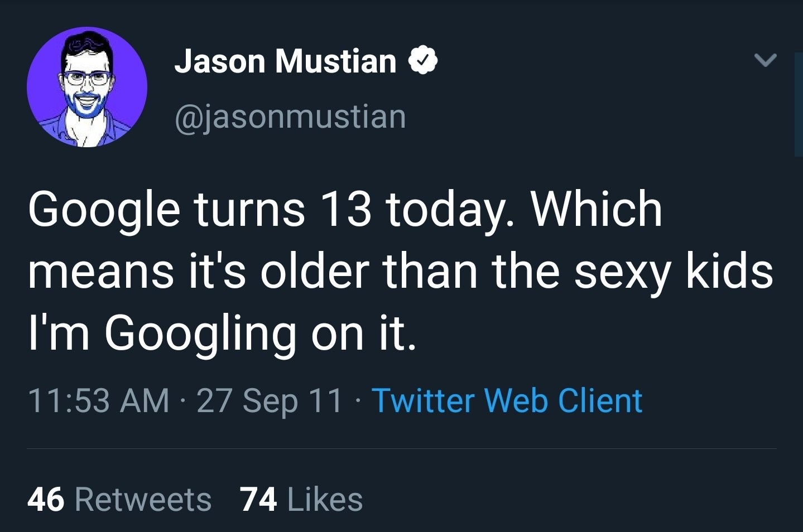Open Jason Mustian's profile avatar
The height and width of the screenshot is (532, 803).
coord(87,87)
